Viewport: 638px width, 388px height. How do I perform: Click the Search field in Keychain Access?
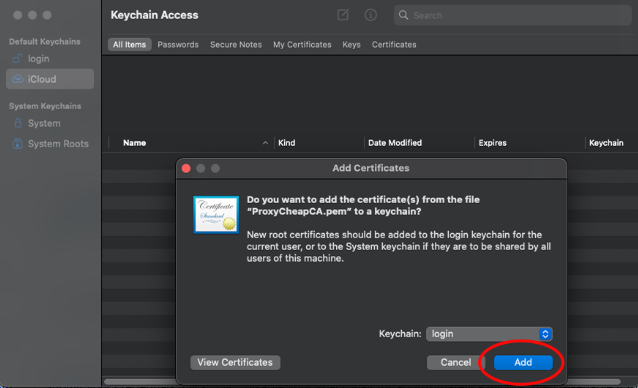pyautogui.click(x=512, y=15)
